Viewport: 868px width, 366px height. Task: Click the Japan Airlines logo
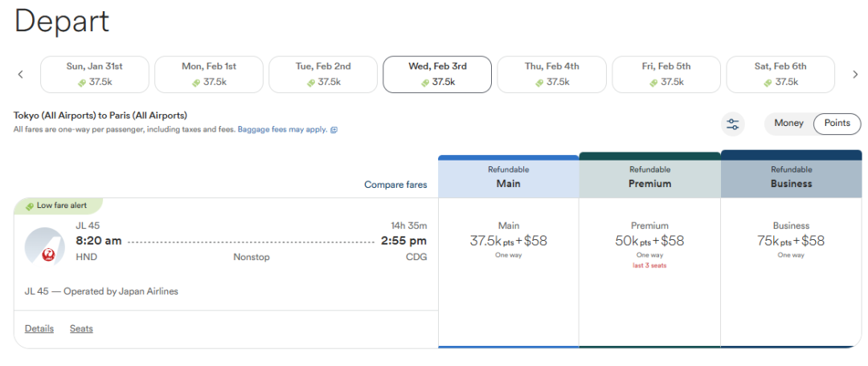tap(45, 246)
